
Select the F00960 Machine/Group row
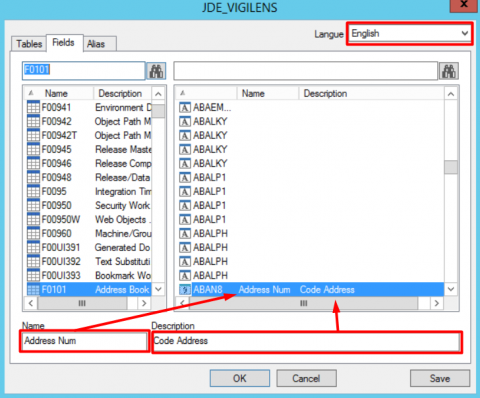pyautogui.click(x=89, y=233)
